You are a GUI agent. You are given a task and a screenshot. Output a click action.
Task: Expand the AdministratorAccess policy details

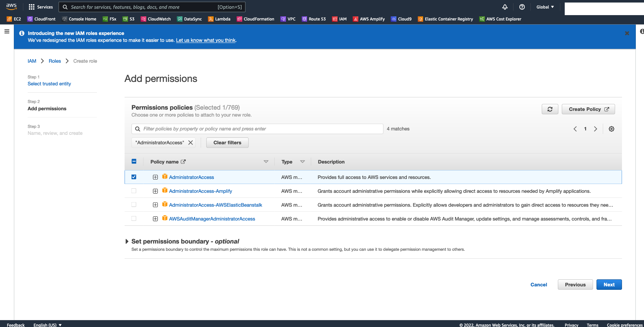[x=155, y=177]
